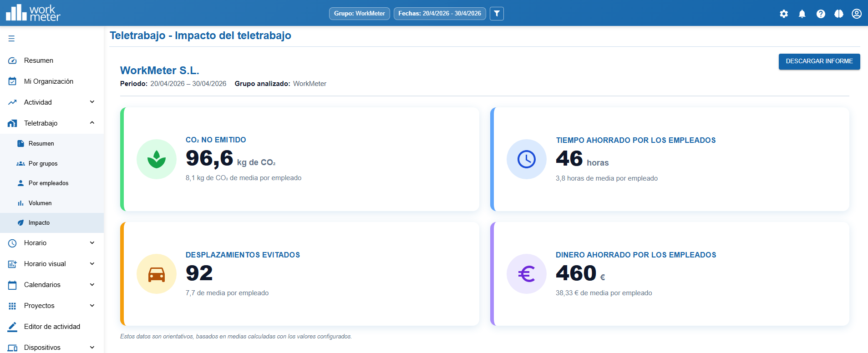Click the Resumen gauge icon in sidebar
868x353 pixels.
tap(12, 61)
